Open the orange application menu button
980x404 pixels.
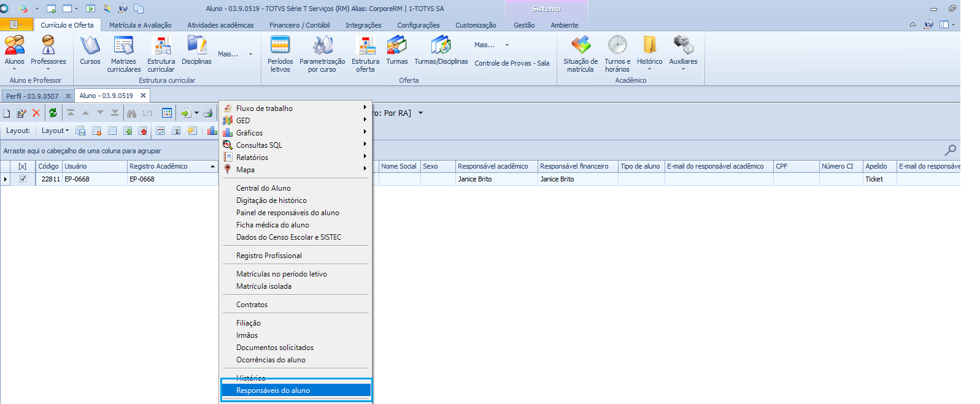16,25
